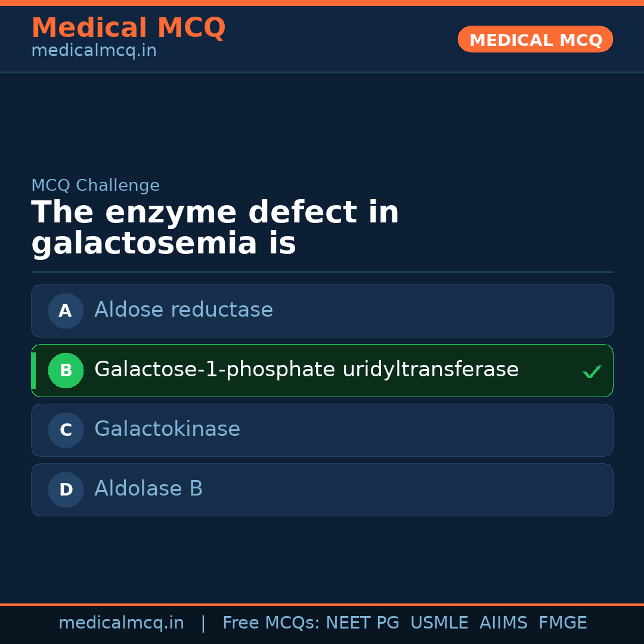Screen dimensions: 644x644
Task: Click the circular C option badge
Action: (66, 430)
